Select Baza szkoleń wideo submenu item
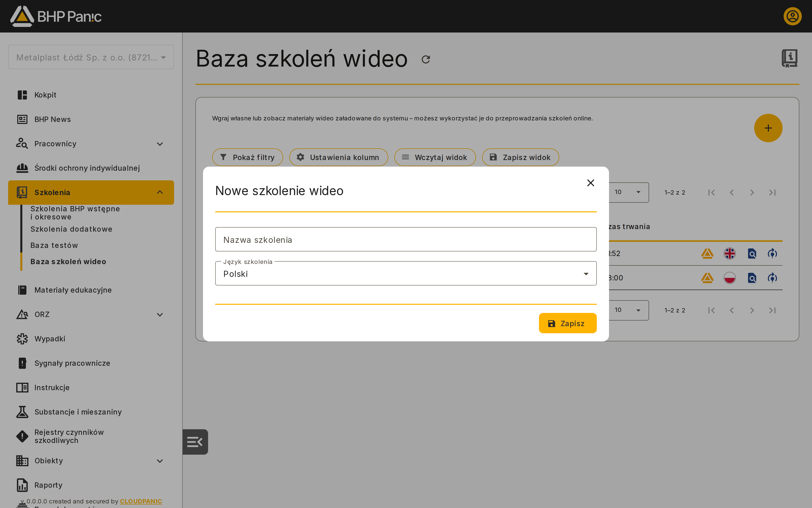The width and height of the screenshot is (812, 508). click(68, 261)
